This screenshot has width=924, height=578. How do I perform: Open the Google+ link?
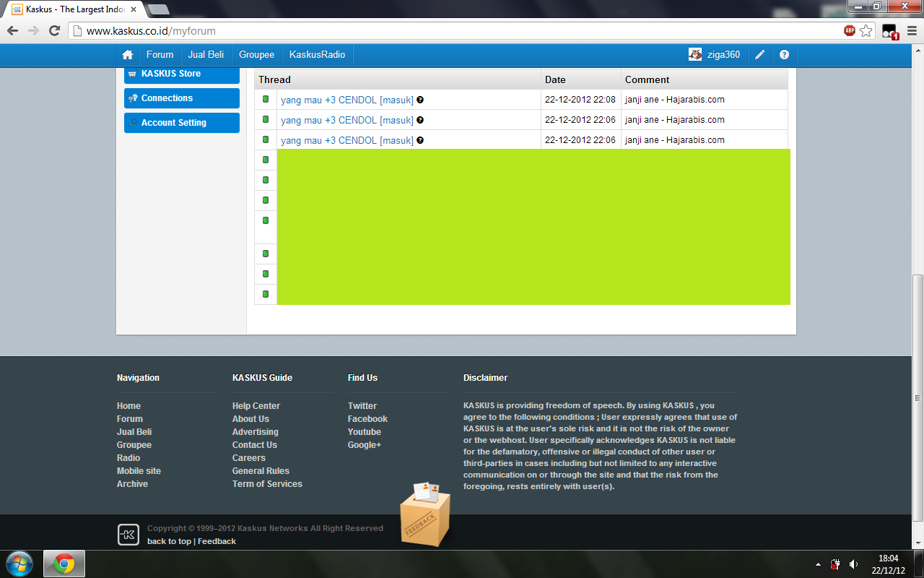pyautogui.click(x=365, y=445)
